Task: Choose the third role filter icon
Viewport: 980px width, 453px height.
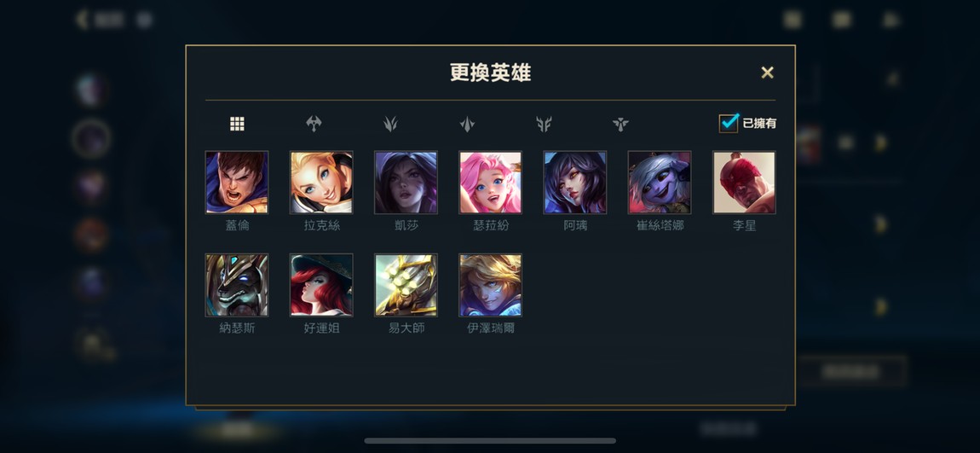Action: 390,124
